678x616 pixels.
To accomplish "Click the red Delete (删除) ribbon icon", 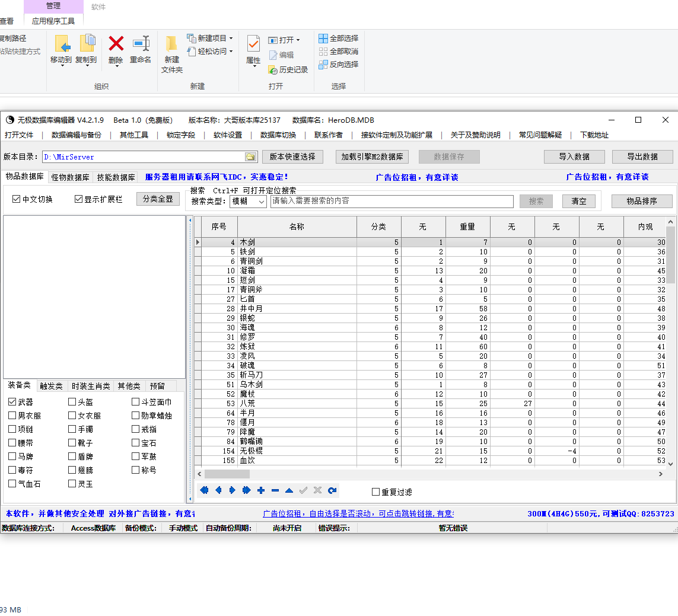I will pyautogui.click(x=116, y=44).
